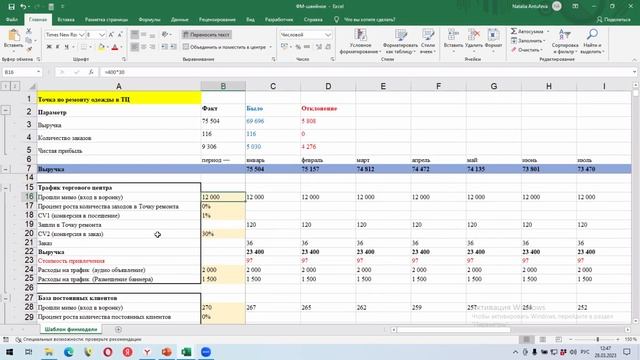Open Excel from the Windows taskbar
640x360 pixels.
coord(186,352)
